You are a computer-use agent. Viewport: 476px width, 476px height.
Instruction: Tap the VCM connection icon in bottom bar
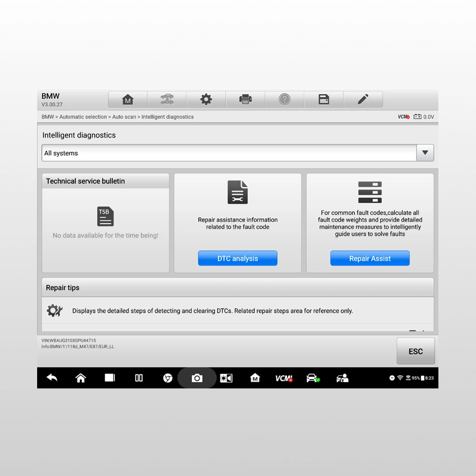284,378
